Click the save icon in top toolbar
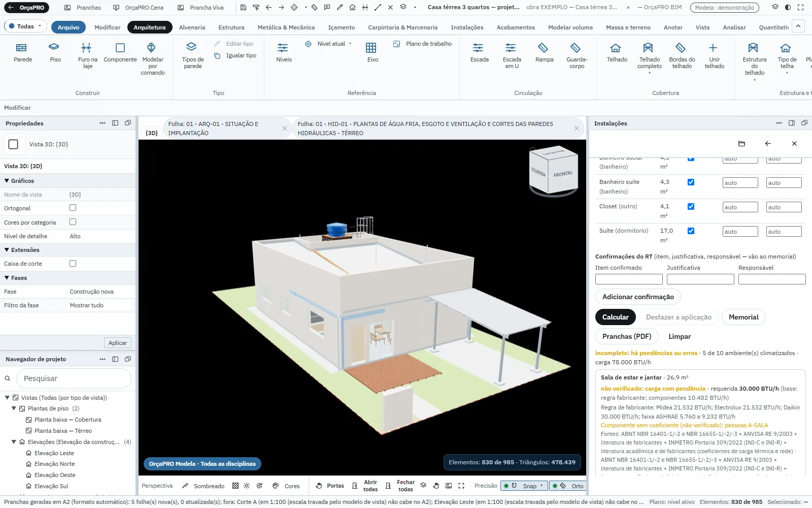The height and width of the screenshot is (508, 812). pos(243,8)
